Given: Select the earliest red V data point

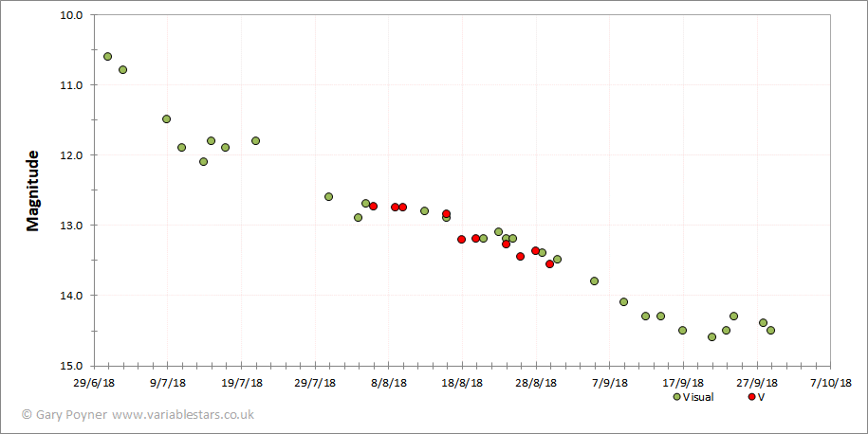Looking at the screenshot, I should click(x=373, y=207).
